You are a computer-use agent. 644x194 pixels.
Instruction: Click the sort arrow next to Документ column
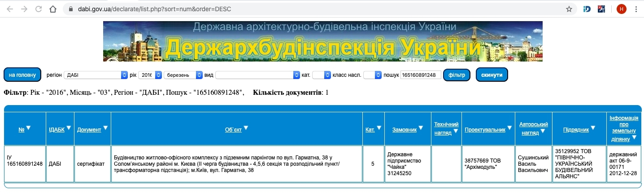pyautogui.click(x=105, y=128)
